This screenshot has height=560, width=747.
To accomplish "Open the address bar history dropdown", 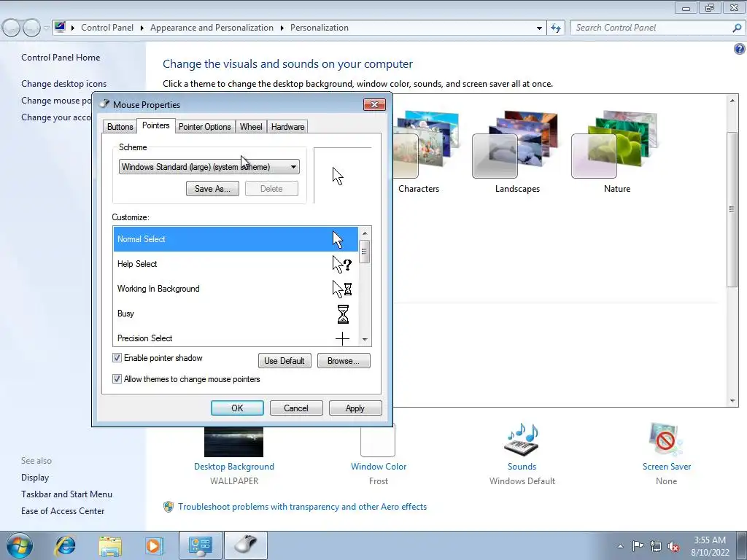I will pos(539,28).
